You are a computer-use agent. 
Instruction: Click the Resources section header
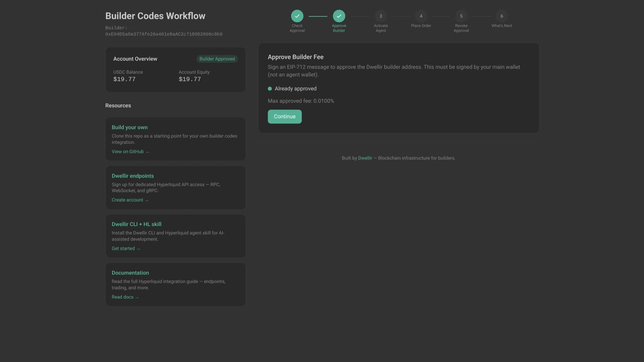coord(118,105)
